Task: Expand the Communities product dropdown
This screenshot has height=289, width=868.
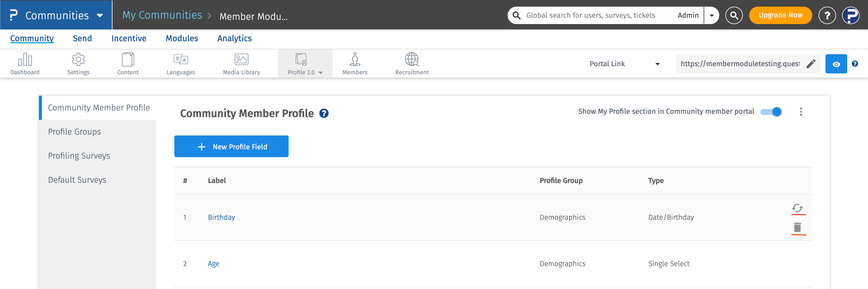Action: coord(100,15)
